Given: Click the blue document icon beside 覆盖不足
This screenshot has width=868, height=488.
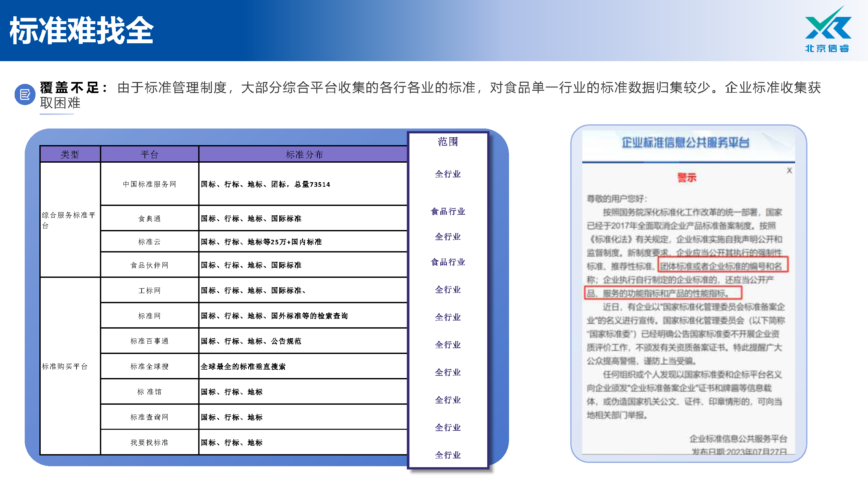Looking at the screenshot, I should pyautogui.click(x=25, y=94).
